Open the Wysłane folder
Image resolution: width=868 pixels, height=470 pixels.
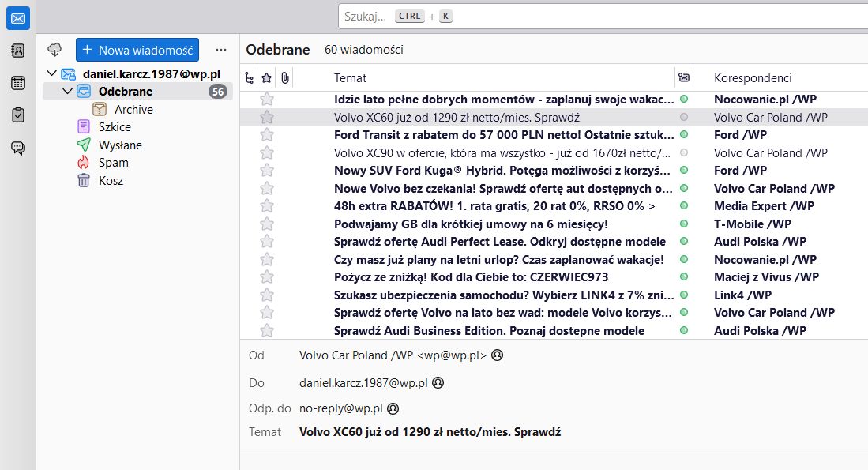click(x=120, y=145)
